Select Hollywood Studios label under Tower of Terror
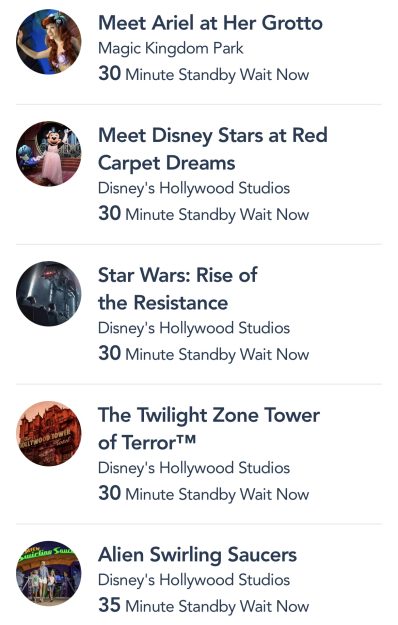This screenshot has height=625, width=398. tap(194, 468)
